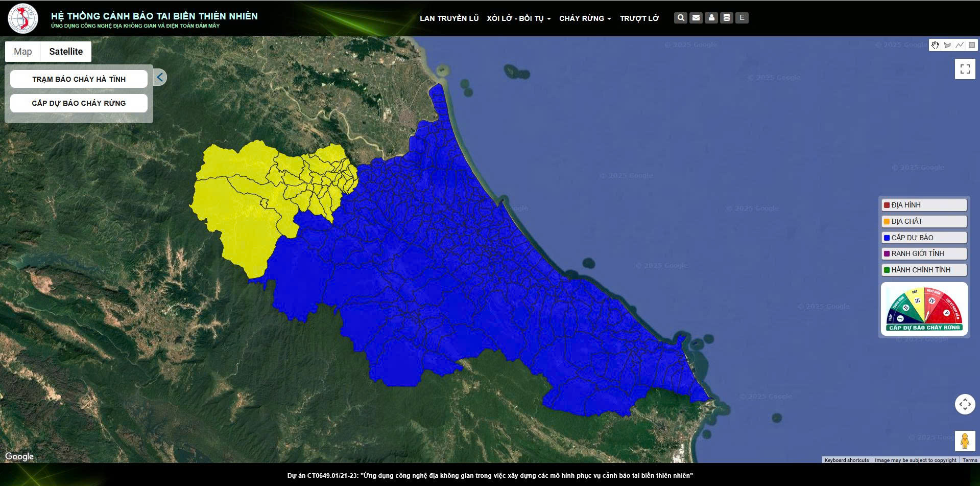Click the envelope contact icon
The height and width of the screenshot is (486, 980).
point(696,17)
